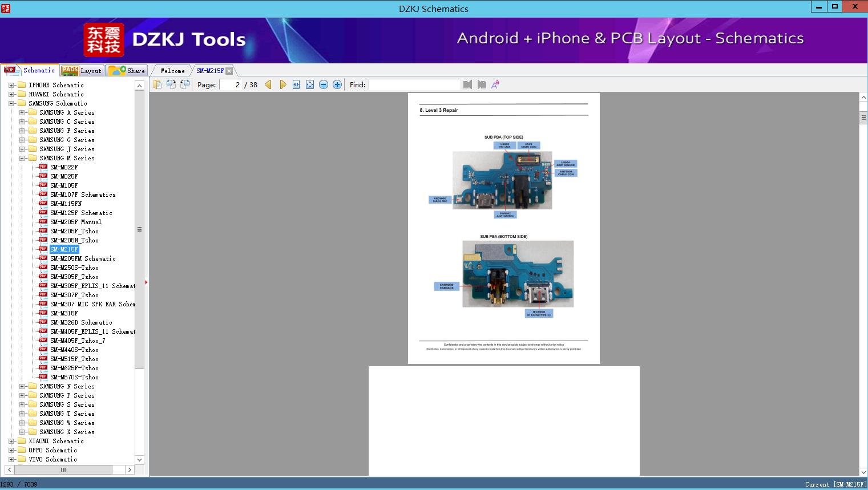
Task: Collapse the side panel with the red splitter arrow
Action: point(146,282)
